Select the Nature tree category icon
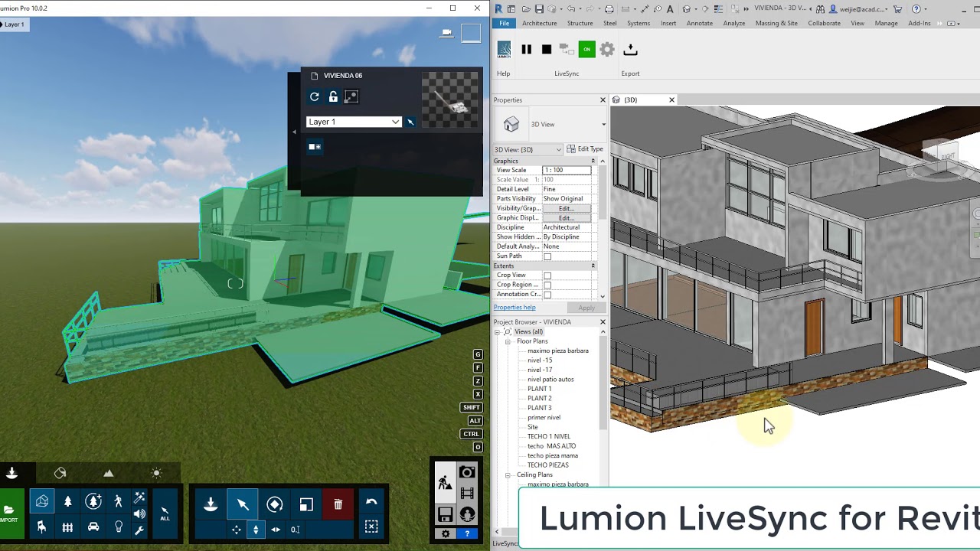This screenshot has width=980, height=551. (67, 502)
